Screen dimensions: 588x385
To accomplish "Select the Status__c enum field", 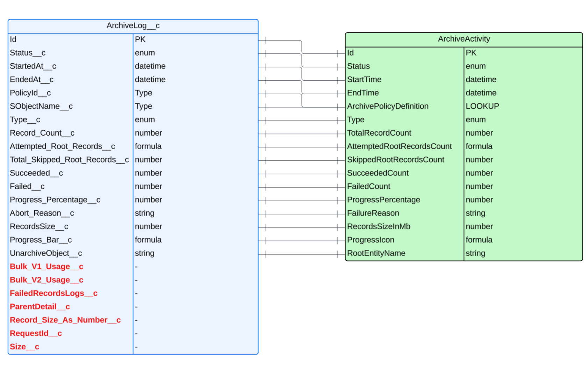I will [70, 53].
